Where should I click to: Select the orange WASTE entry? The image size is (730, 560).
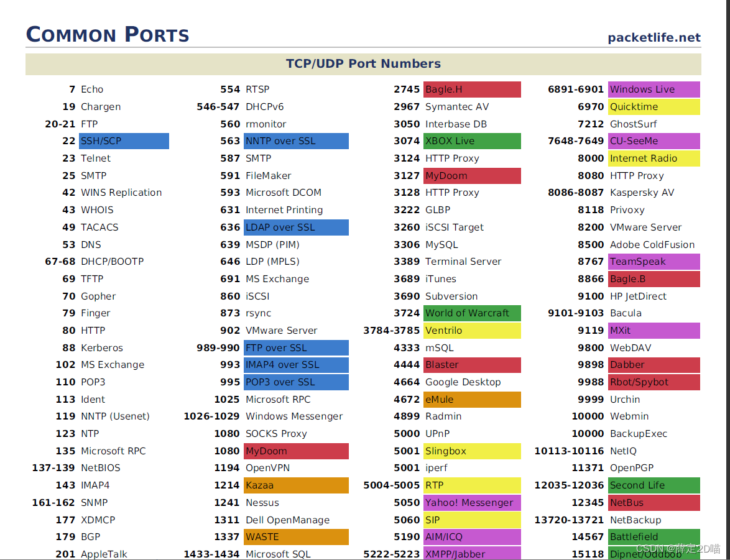click(296, 537)
